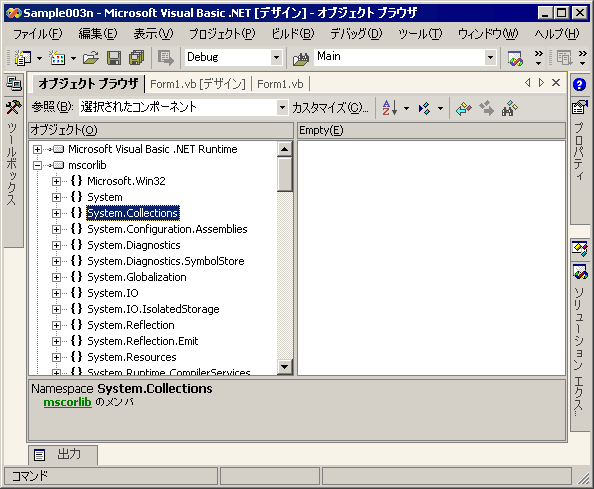Open the 編集(E) menu
Image resolution: width=594 pixels, height=489 pixels.
[98, 34]
